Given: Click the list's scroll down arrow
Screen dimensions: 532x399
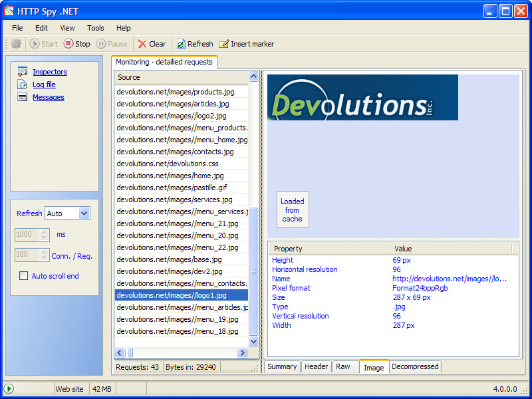Looking at the screenshot, I should coord(254,341).
